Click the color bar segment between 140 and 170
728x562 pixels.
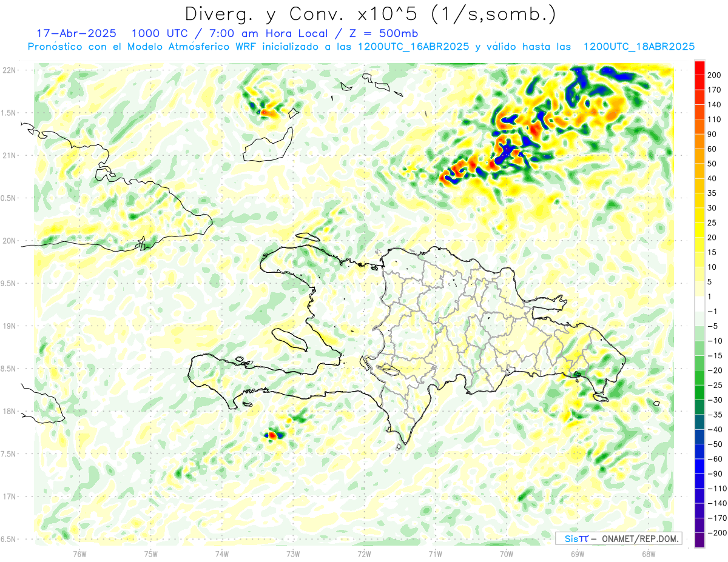pos(699,97)
